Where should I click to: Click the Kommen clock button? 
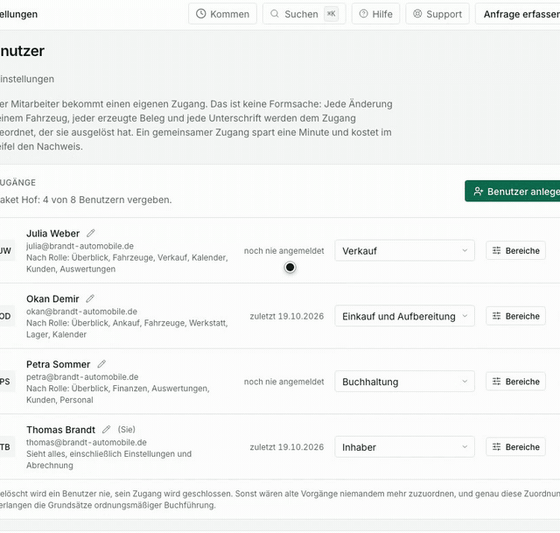(x=222, y=14)
